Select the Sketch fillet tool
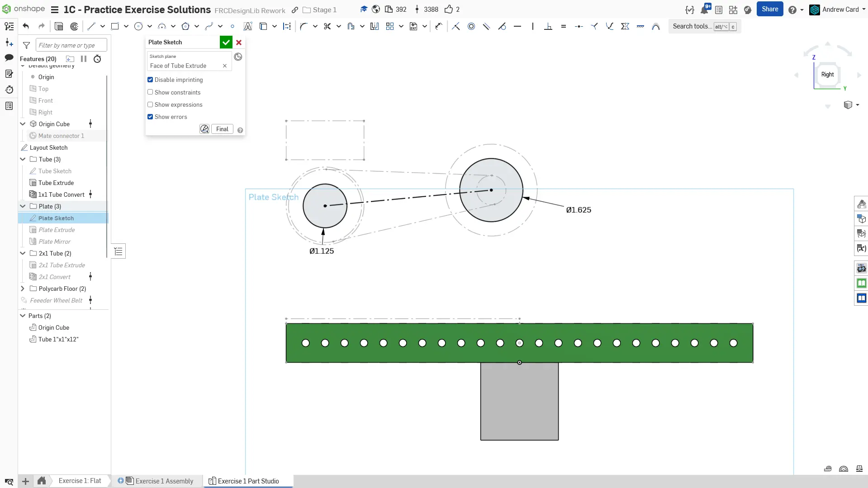The height and width of the screenshot is (488, 868). click(303, 26)
